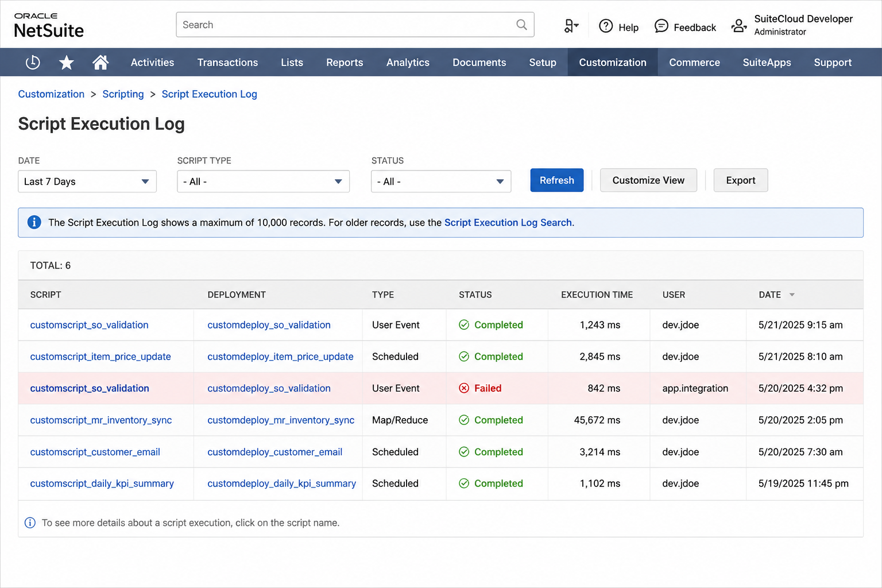The width and height of the screenshot is (882, 588).
Task: Open customdeploy_daily_kpi_summary deployment link
Action: (x=281, y=483)
